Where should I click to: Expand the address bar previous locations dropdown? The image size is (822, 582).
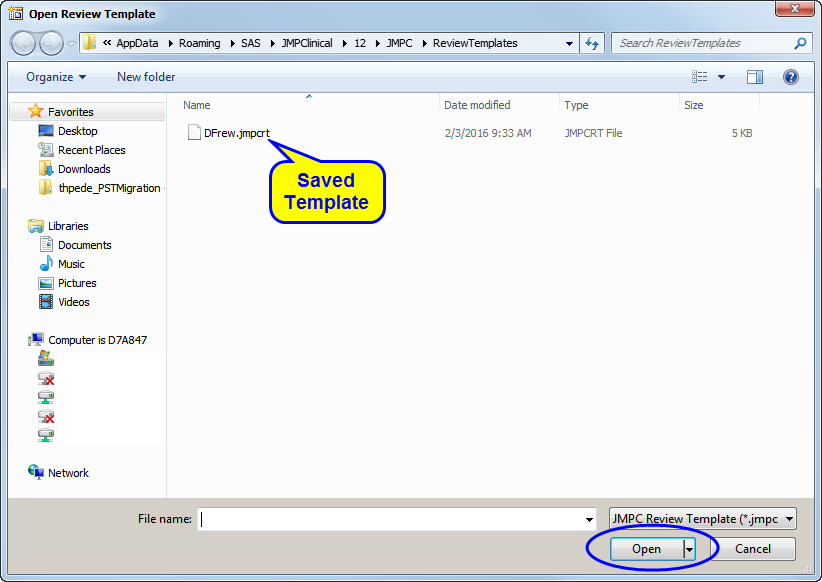pos(569,44)
